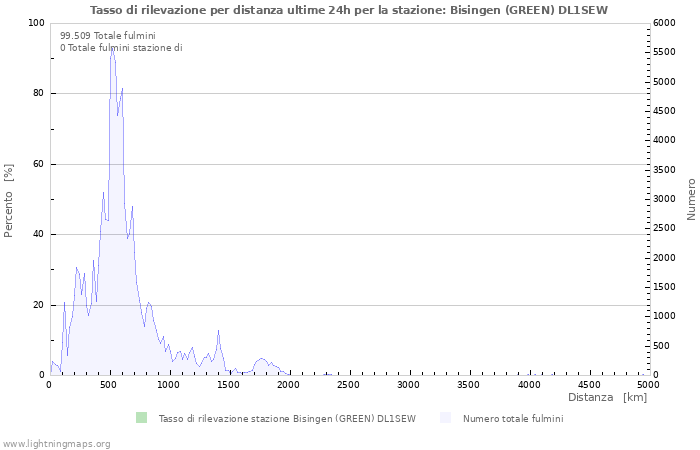The image size is (700, 450).
Task: Click '0 Totale fulmini stazione di' text
Action: click(x=121, y=48)
